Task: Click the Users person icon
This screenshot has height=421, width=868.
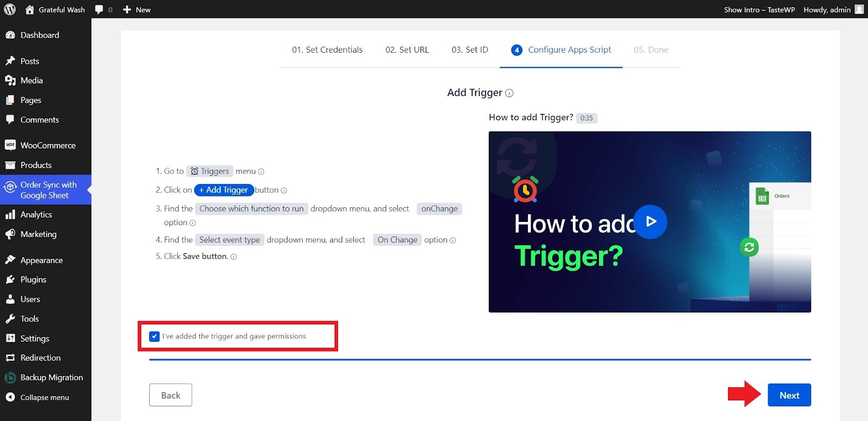Action: pos(10,299)
